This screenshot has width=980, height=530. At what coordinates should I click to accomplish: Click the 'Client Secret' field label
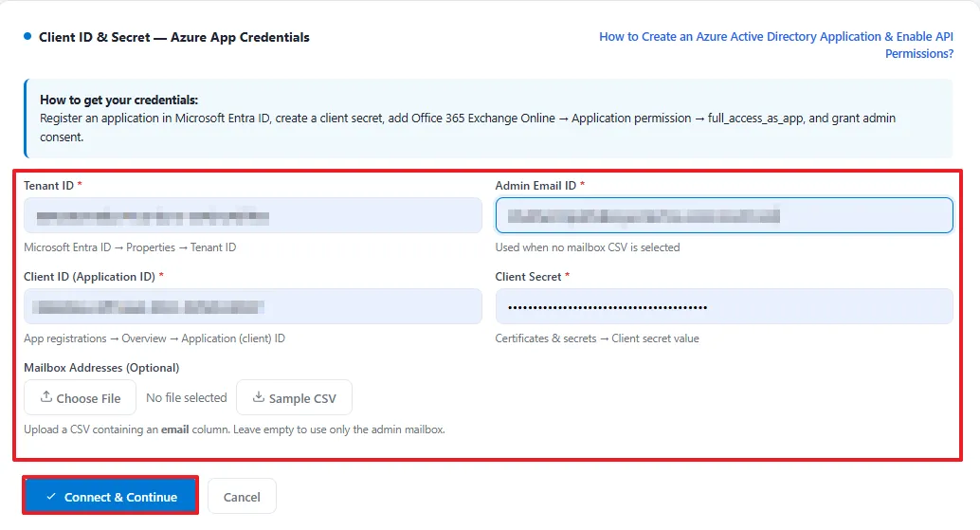(528, 277)
